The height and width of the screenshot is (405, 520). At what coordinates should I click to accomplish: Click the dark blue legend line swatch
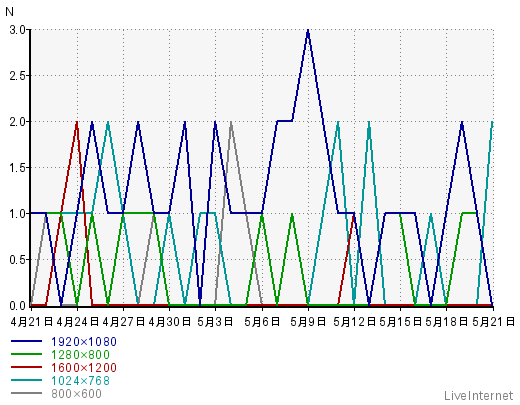click(27, 341)
